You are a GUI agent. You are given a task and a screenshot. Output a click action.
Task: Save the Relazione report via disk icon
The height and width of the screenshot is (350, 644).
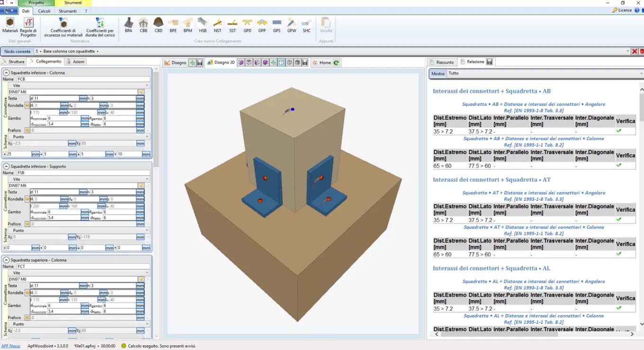coord(490,62)
